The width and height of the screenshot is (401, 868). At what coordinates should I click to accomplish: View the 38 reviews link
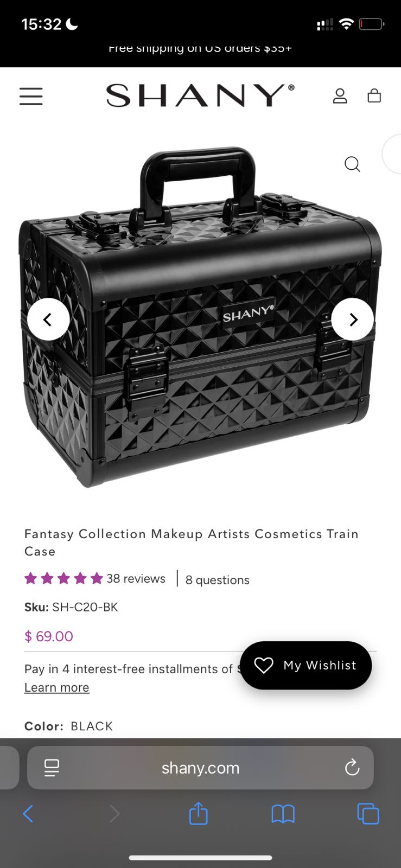pyautogui.click(x=136, y=578)
